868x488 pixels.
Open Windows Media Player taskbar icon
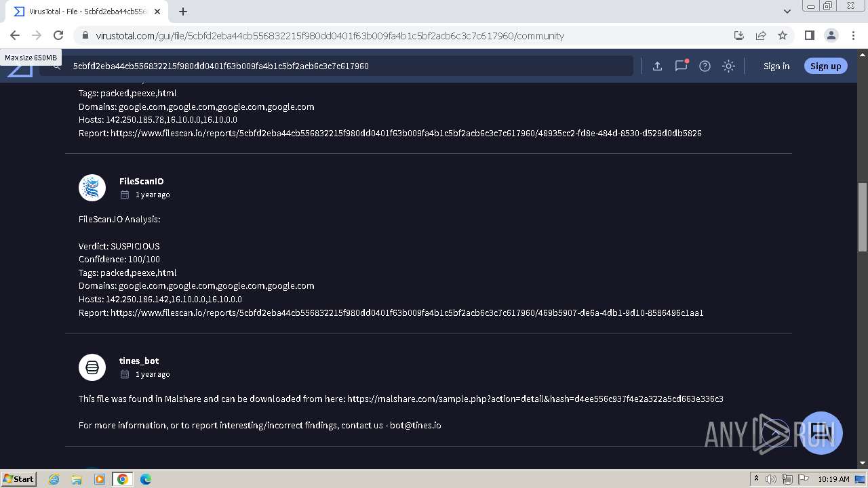click(100, 479)
